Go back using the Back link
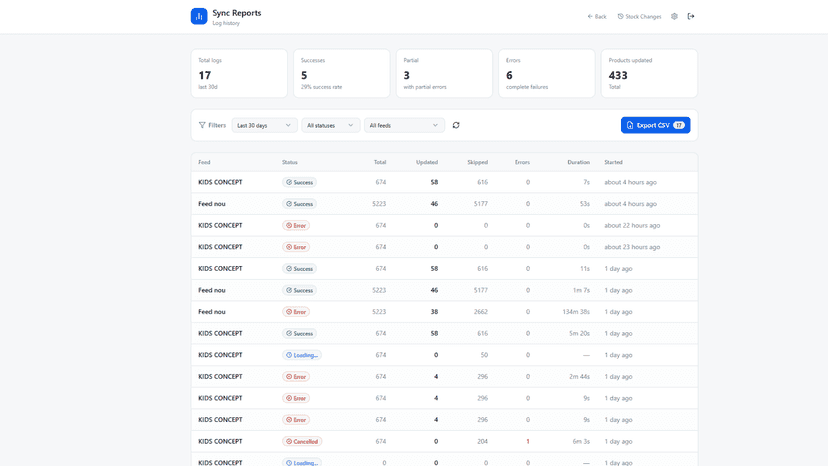This screenshot has width=828, height=466. click(597, 16)
